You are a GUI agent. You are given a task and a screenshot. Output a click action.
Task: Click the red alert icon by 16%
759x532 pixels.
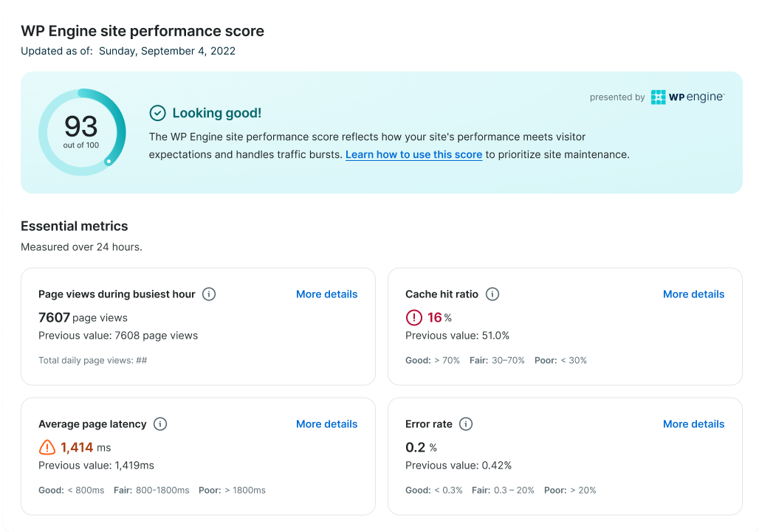point(413,318)
